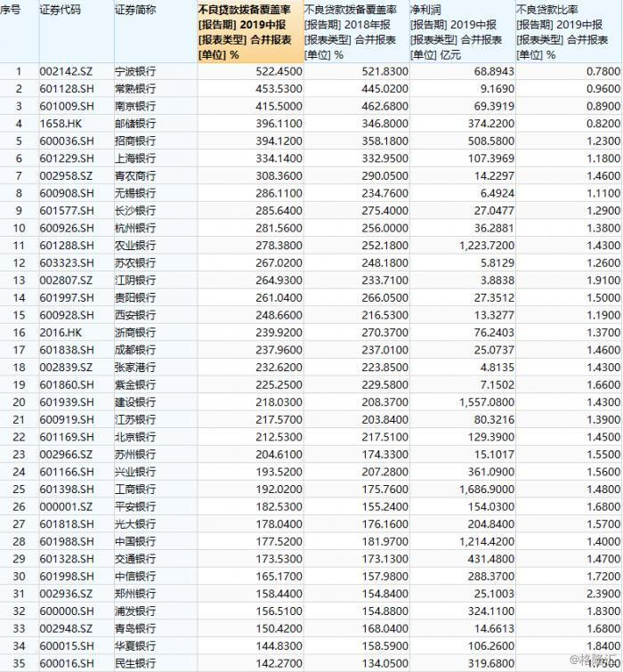
Task: Select row number 35
Action: (20, 663)
